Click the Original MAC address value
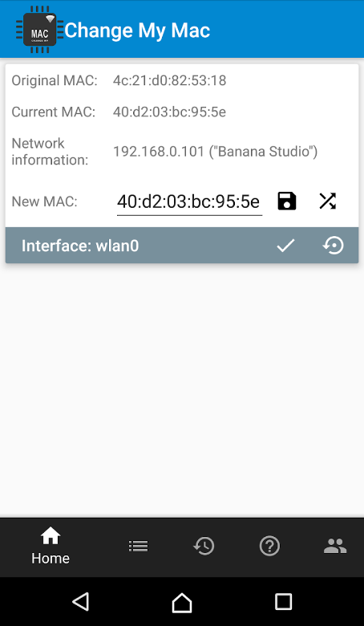 click(169, 80)
